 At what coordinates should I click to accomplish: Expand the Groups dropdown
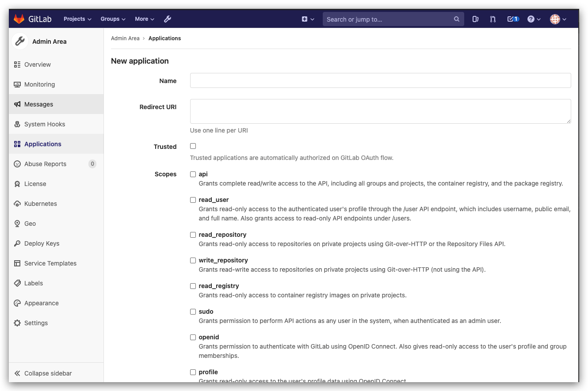tap(113, 19)
